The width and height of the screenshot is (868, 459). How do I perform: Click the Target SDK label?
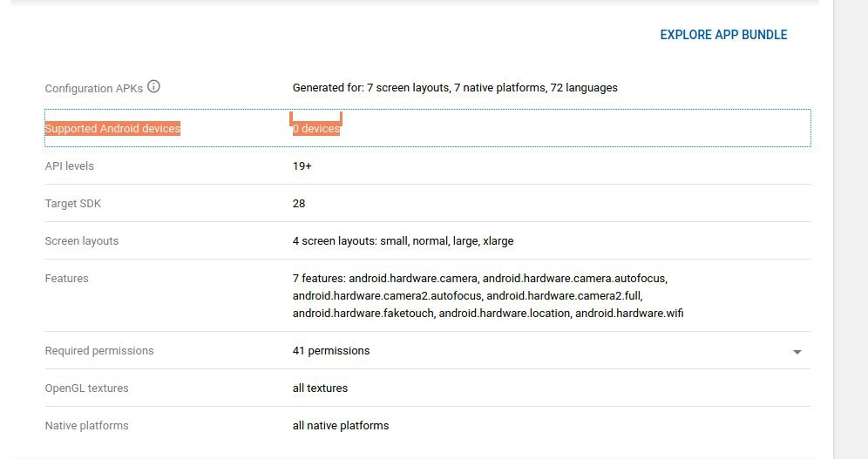[x=73, y=204]
